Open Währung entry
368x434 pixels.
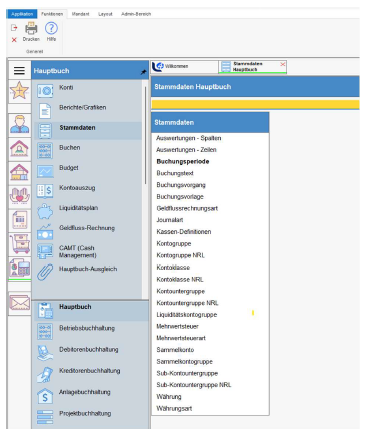click(x=169, y=397)
